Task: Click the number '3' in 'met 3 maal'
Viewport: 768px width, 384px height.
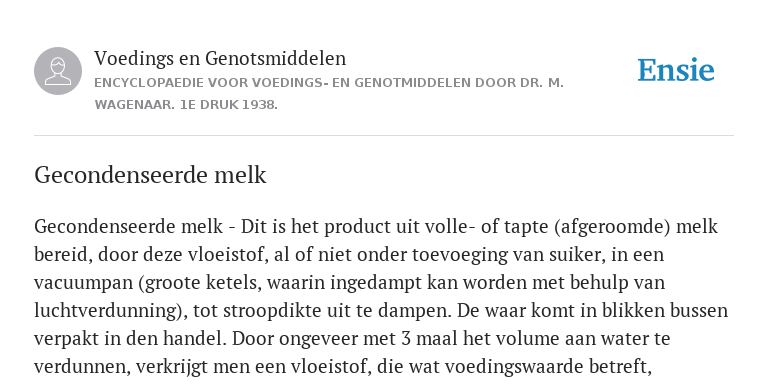Action: (408, 339)
